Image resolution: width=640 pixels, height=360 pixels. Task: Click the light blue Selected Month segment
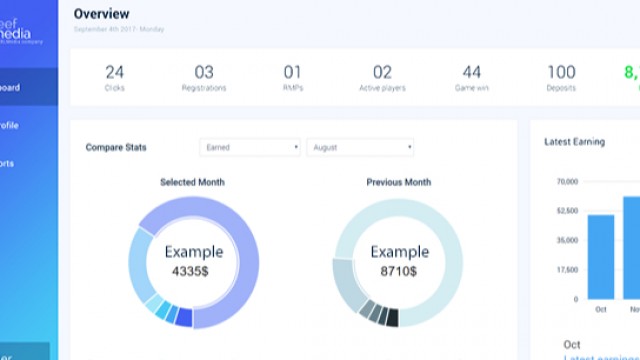click(x=138, y=265)
